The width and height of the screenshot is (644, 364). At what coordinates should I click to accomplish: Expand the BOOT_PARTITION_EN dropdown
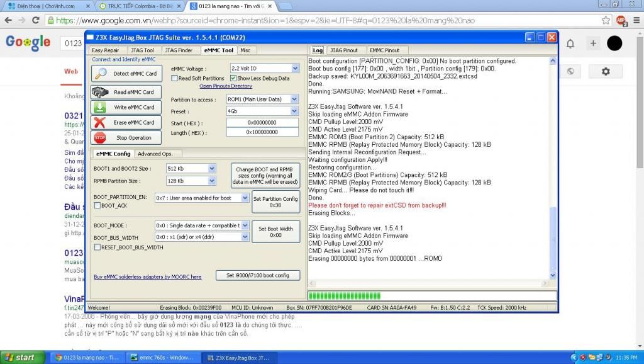(x=245, y=198)
